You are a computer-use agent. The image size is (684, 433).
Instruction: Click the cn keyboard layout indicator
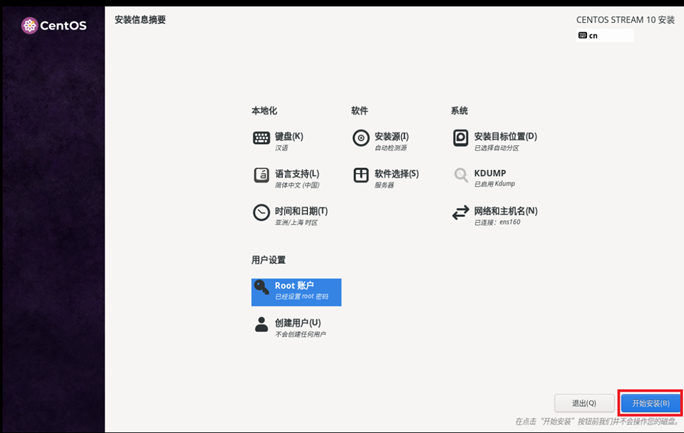(x=605, y=35)
